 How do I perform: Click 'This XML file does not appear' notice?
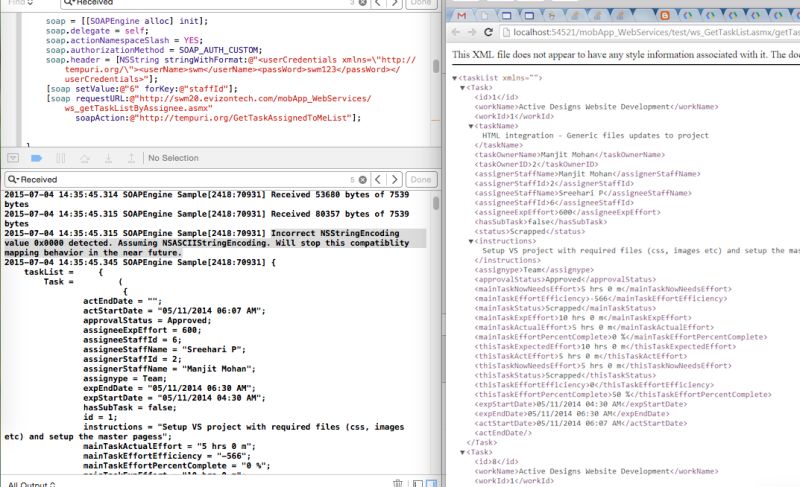pos(626,55)
